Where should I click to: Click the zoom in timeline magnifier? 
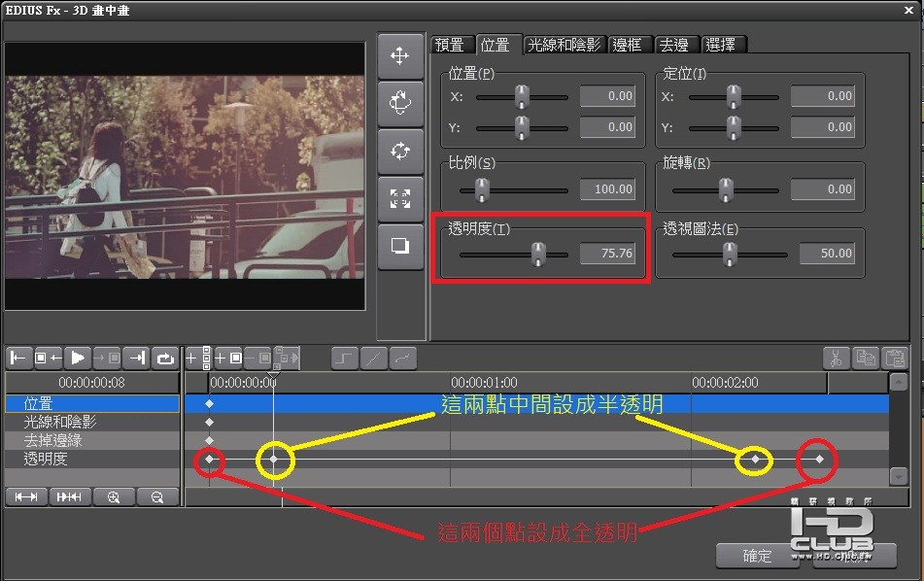click(x=113, y=497)
